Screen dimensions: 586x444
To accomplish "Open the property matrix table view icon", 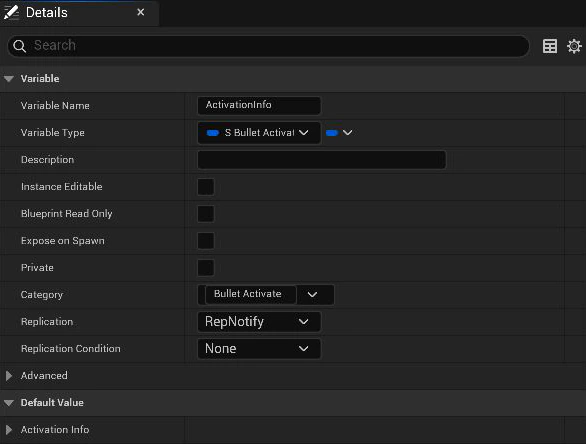I will [x=550, y=46].
